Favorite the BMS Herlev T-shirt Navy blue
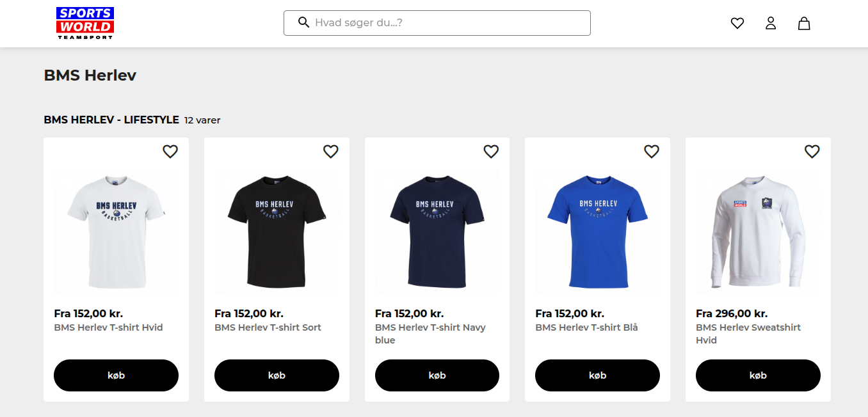The width and height of the screenshot is (868, 417). (x=491, y=152)
